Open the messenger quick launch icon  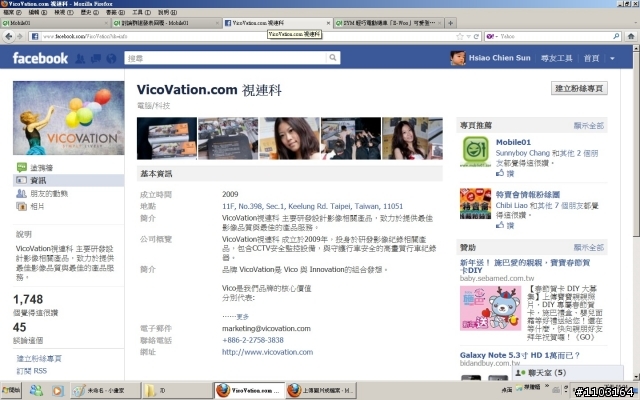[36, 391]
